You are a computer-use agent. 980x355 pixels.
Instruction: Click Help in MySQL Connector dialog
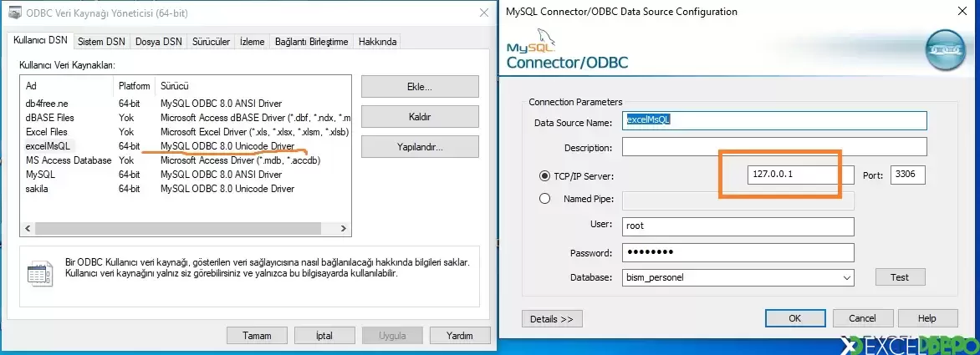coord(926,318)
